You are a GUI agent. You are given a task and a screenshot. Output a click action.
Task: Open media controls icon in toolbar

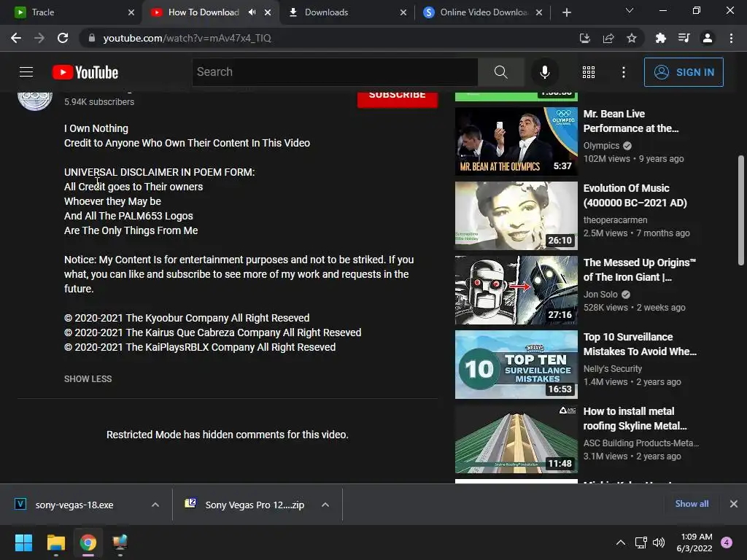[684, 38]
